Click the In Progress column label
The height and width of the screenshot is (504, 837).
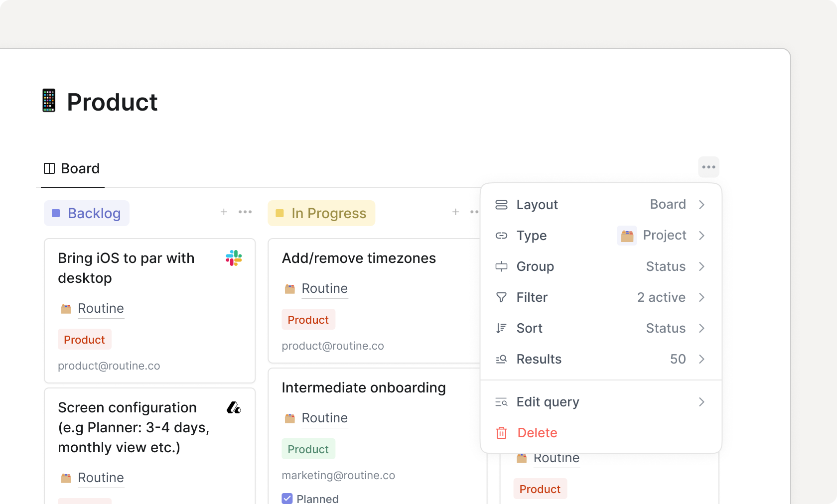(321, 213)
